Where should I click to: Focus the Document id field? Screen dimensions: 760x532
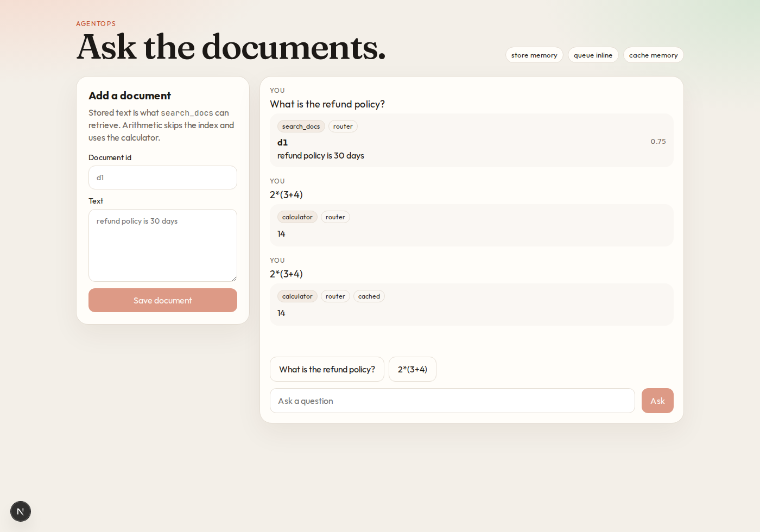point(163,178)
